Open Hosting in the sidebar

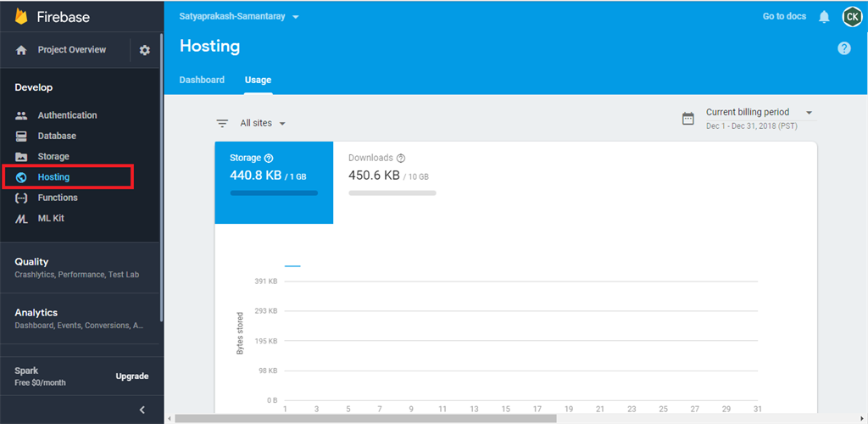(53, 177)
